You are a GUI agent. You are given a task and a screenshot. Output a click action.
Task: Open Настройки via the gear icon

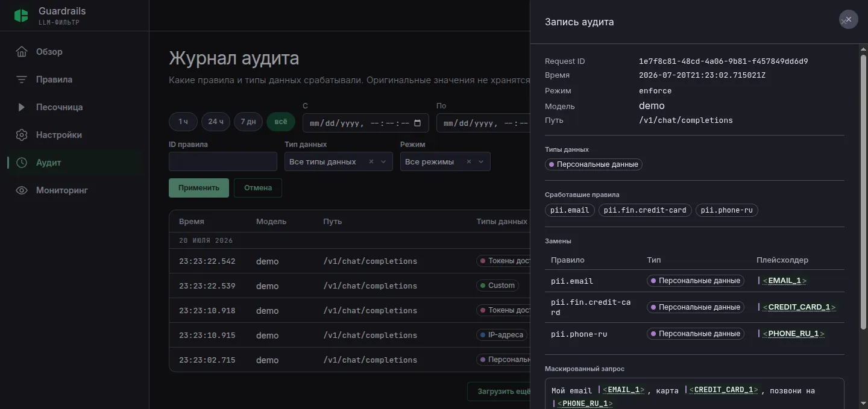pyautogui.click(x=22, y=135)
